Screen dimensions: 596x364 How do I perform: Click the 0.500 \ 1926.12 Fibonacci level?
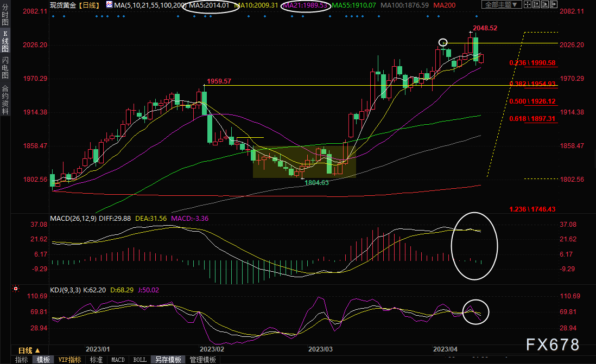point(532,101)
